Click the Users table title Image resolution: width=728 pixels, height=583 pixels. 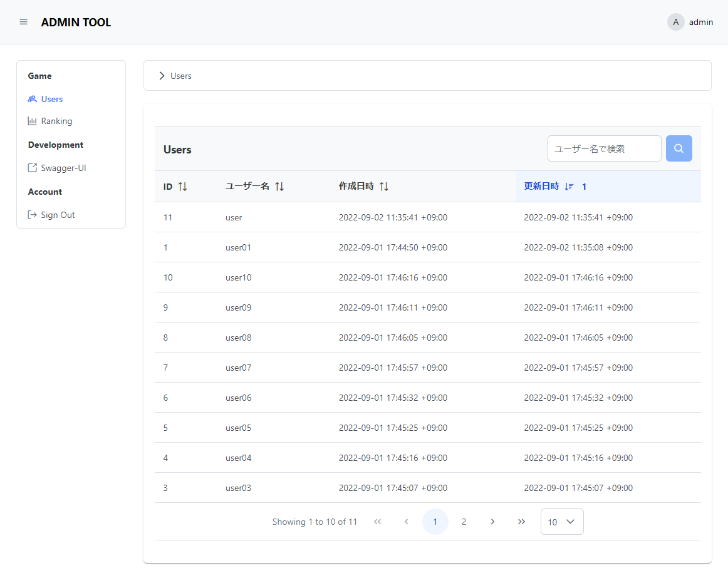tap(177, 150)
